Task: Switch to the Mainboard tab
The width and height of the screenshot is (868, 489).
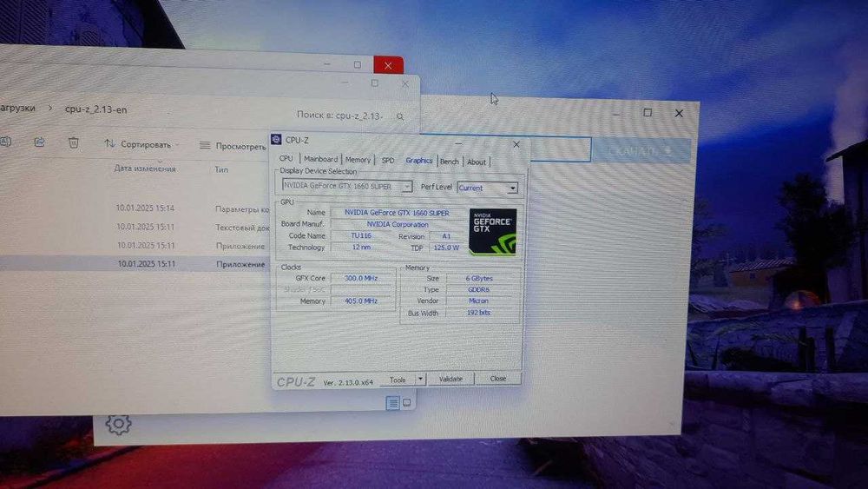Action: (320, 159)
